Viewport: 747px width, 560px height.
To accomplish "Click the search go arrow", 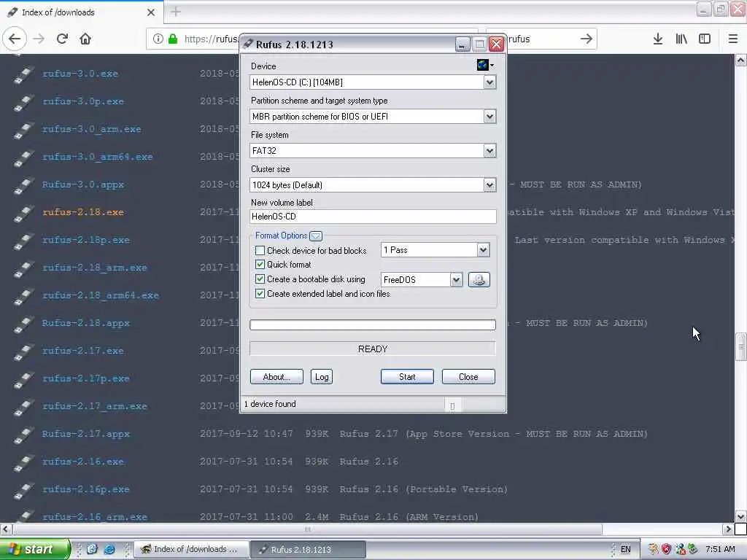I will click(x=587, y=39).
